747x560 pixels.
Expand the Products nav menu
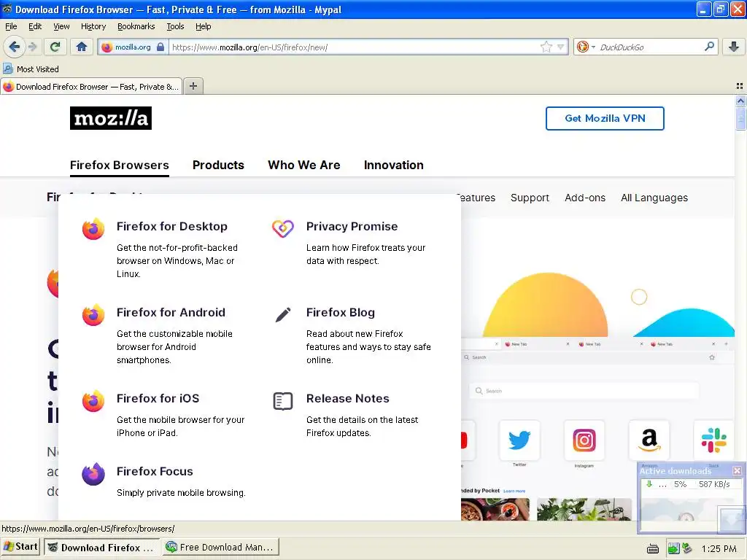[x=218, y=165]
